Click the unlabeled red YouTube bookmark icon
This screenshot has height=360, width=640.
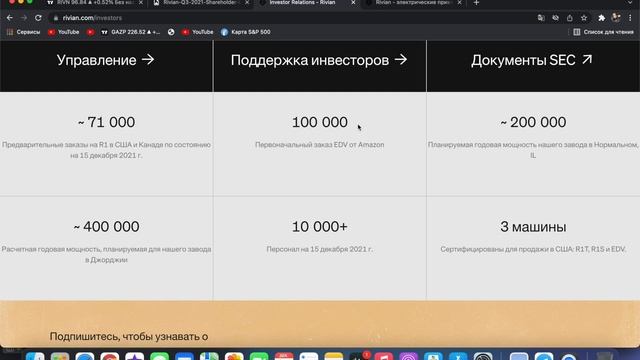(x=90, y=32)
